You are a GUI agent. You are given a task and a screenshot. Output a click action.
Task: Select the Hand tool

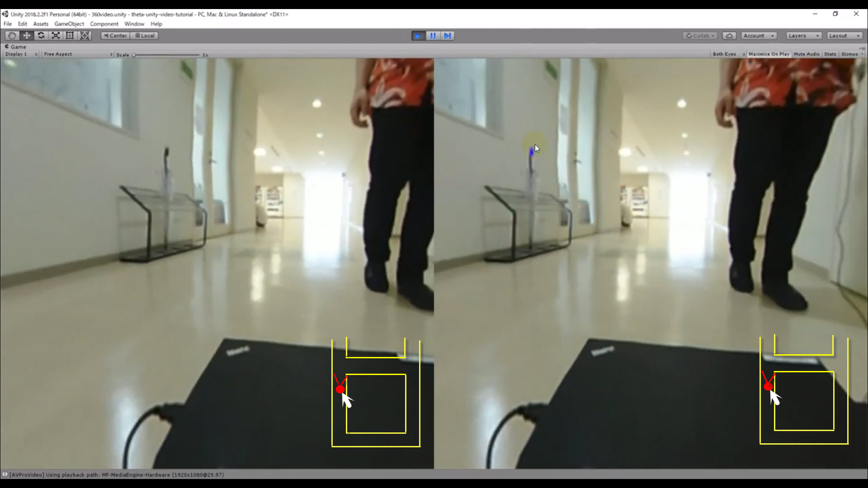coord(12,36)
